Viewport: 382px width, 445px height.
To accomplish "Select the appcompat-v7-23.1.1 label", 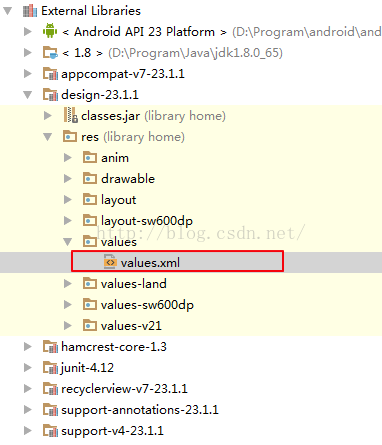I will point(123,74).
